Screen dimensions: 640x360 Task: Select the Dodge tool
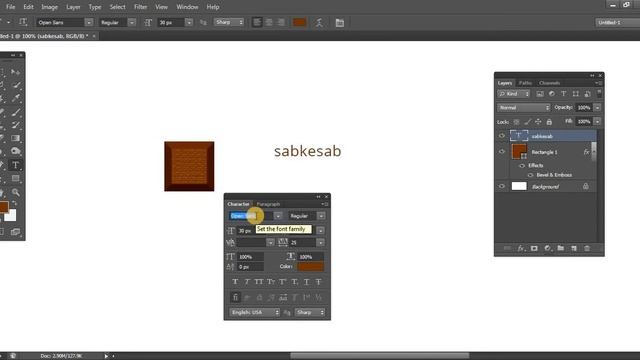[x=16, y=151]
